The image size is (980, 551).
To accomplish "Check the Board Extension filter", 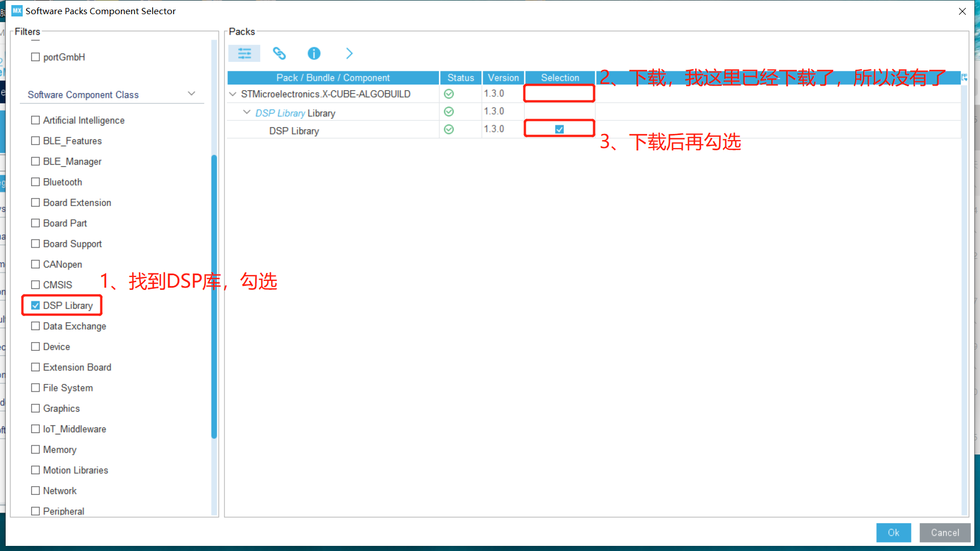I will coord(36,202).
